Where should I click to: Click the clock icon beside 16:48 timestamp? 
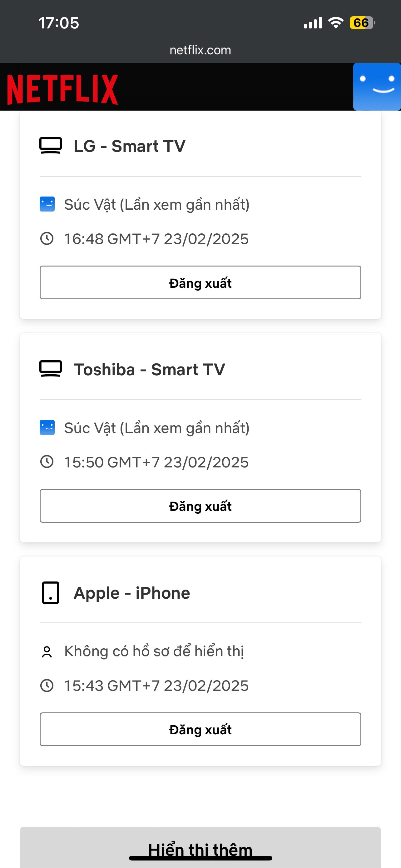coord(47,239)
